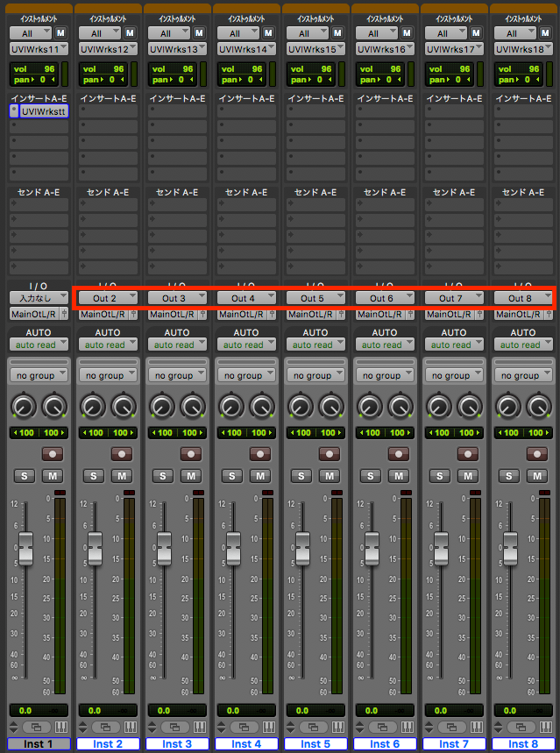Click the clip indicator above the Inst 1 meter

tap(60, 493)
